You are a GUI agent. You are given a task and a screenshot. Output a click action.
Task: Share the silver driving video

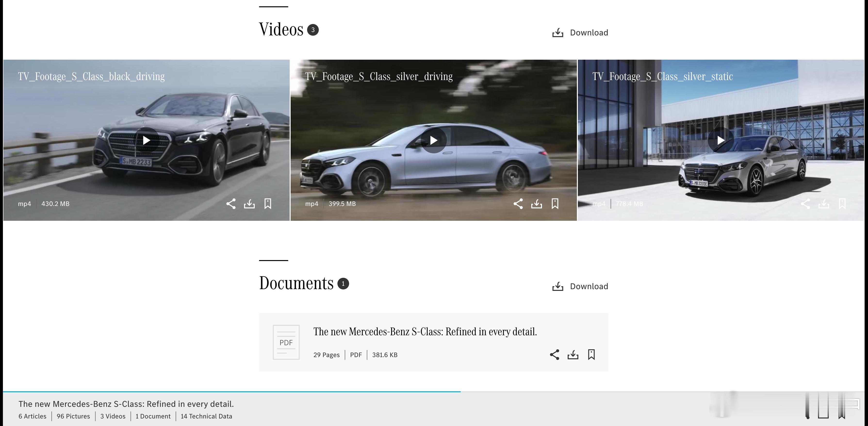tap(518, 204)
